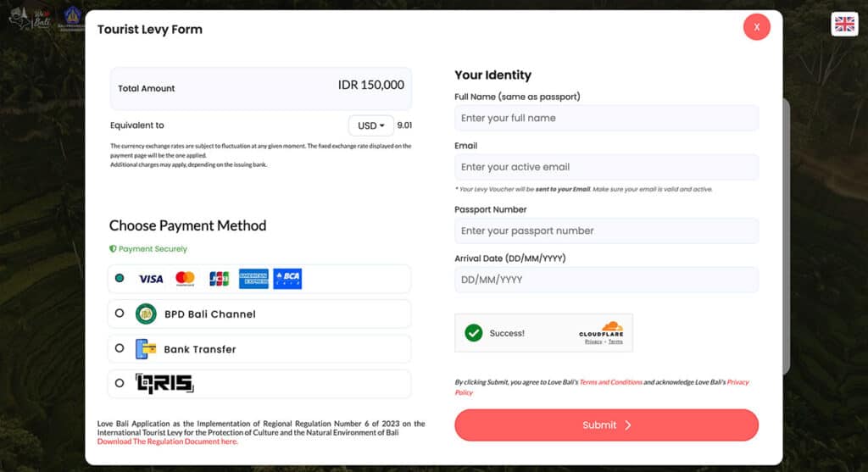The height and width of the screenshot is (472, 868).
Task: Click the Payment Securely shield icon
Action: 113,249
